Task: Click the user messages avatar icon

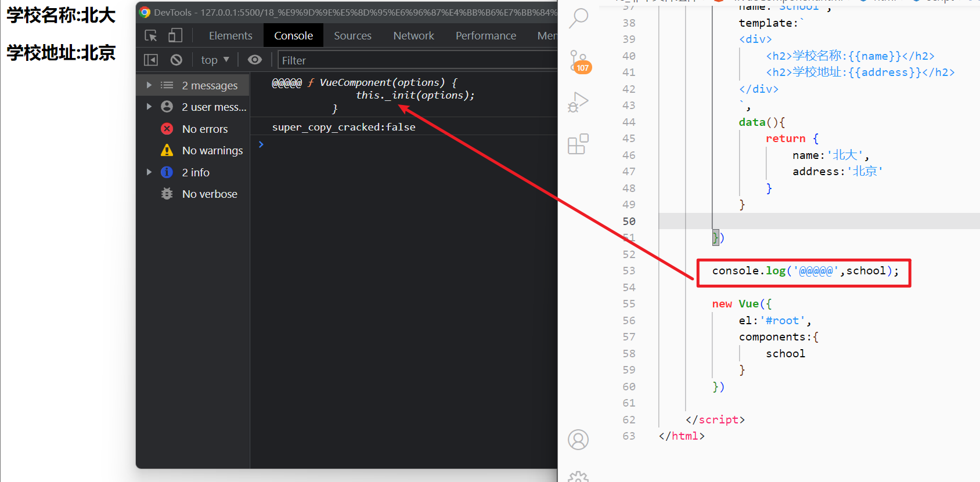Action: pos(167,107)
